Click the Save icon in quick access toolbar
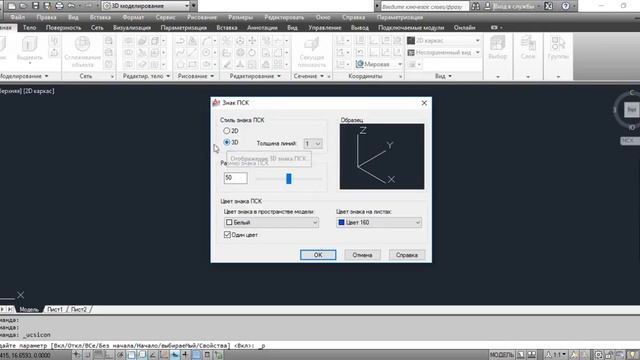Image resolution: width=640 pixels, height=360 pixels. (36, 6)
